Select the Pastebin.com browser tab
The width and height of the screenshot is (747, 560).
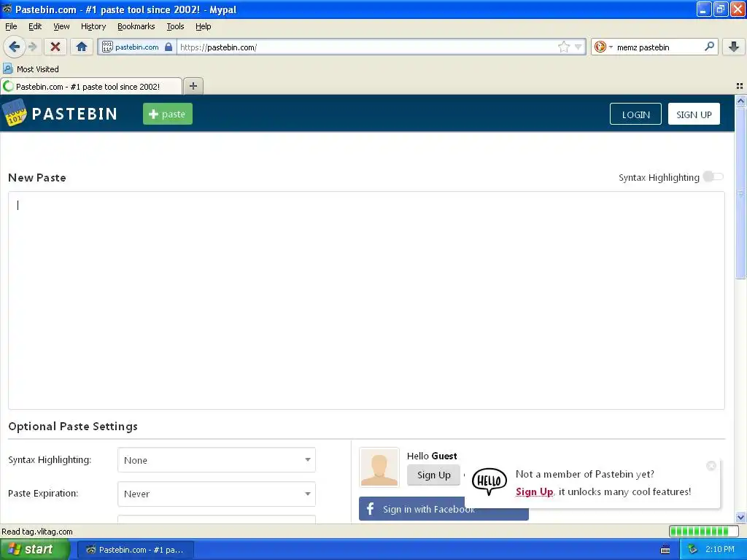[x=91, y=86]
